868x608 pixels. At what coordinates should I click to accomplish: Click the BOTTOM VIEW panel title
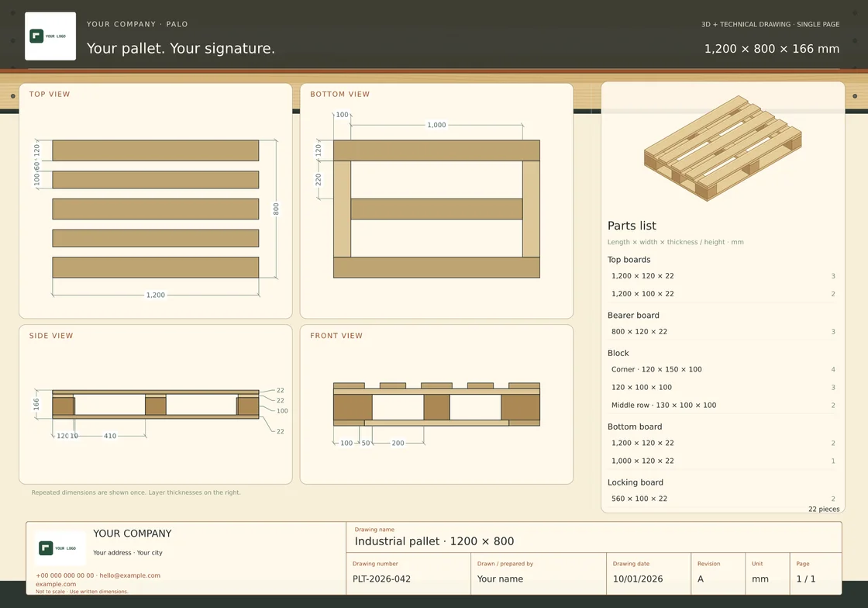pyautogui.click(x=340, y=94)
